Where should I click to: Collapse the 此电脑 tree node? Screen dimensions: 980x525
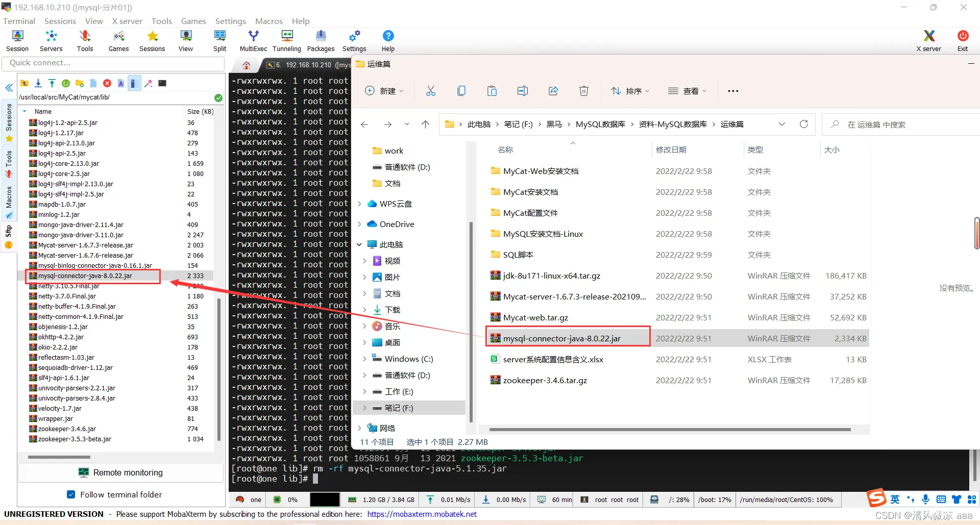click(x=360, y=244)
